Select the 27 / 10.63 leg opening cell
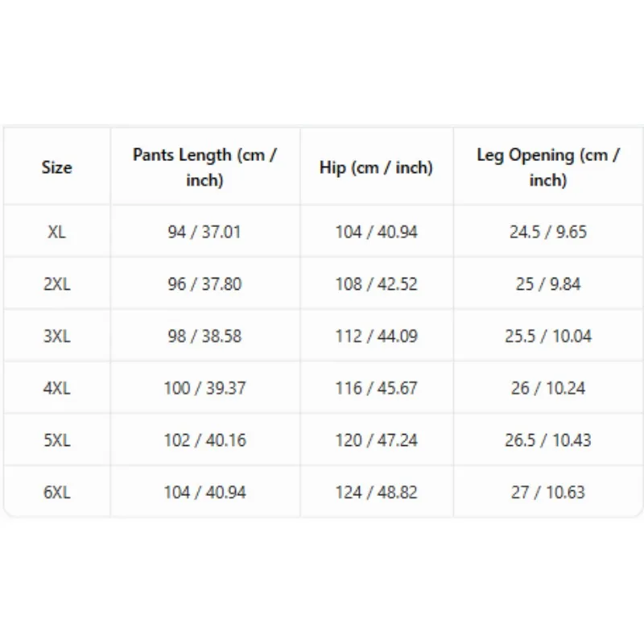Screen dimensions: 644x644 coord(548,492)
